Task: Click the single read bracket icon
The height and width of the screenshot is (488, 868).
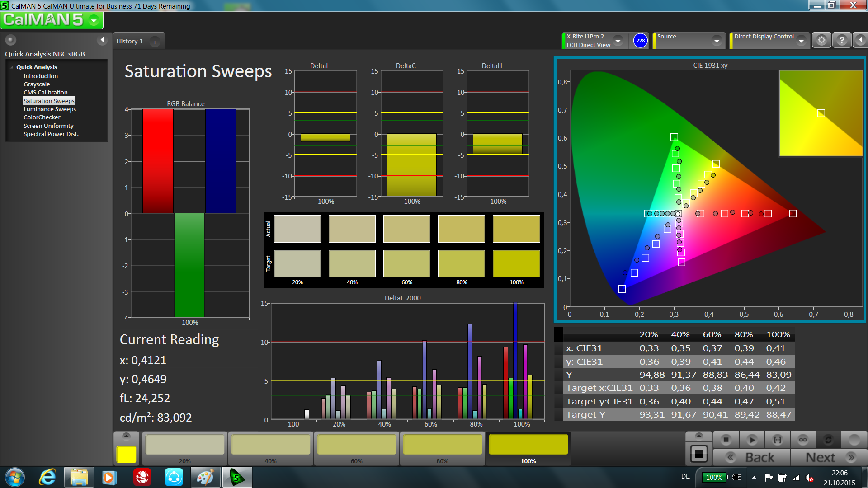Action: 778,440
